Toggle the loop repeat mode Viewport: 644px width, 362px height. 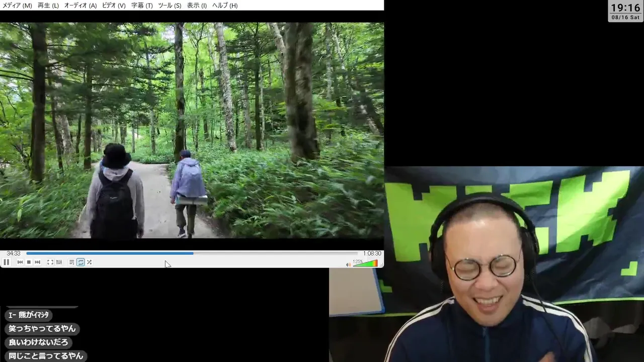click(x=80, y=262)
